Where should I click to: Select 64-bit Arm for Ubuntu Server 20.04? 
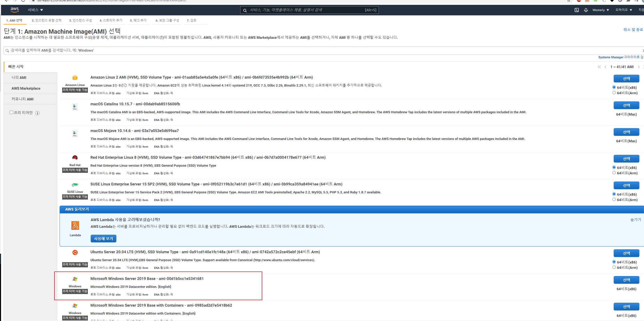coord(614,267)
